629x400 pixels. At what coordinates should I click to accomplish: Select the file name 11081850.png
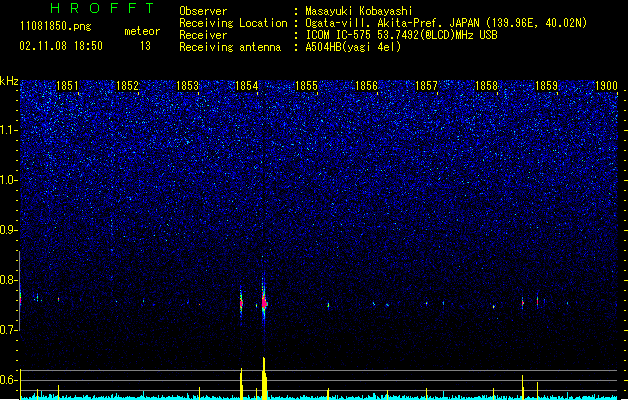pyautogui.click(x=56, y=26)
